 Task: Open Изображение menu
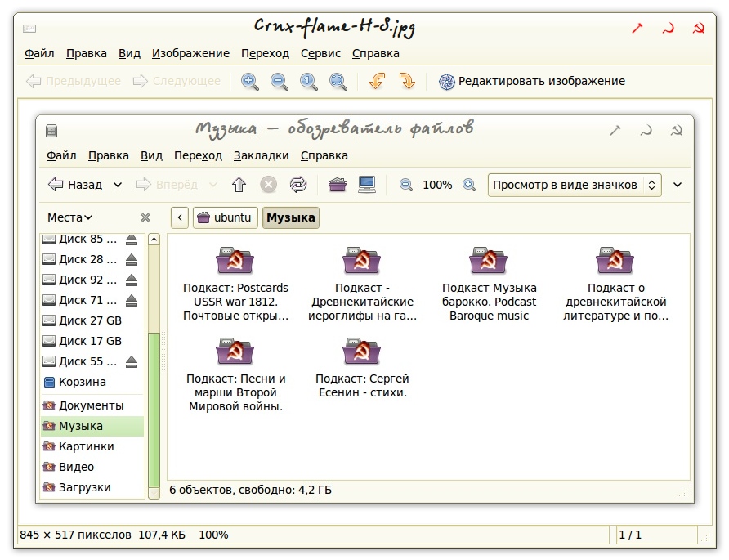pos(190,53)
